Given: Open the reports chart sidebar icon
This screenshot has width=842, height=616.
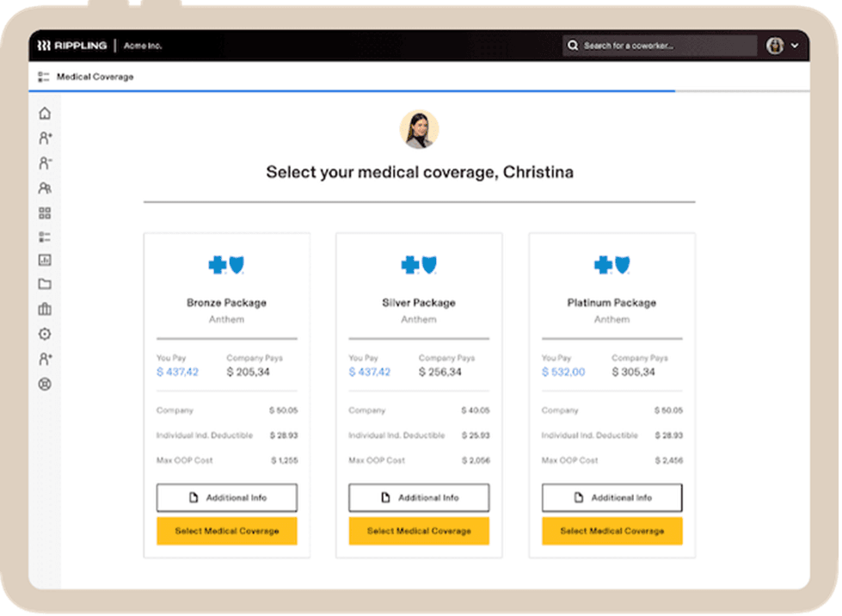Looking at the screenshot, I should [x=45, y=260].
